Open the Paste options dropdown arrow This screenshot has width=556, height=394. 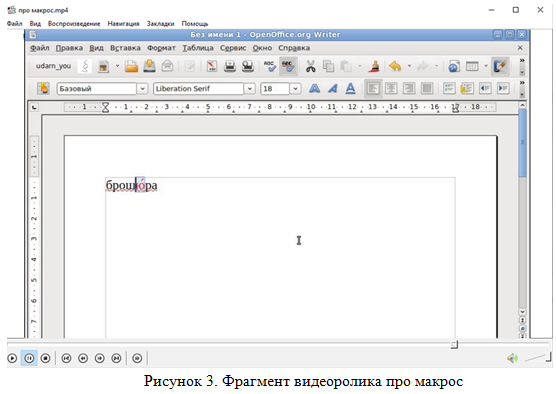tap(360, 66)
